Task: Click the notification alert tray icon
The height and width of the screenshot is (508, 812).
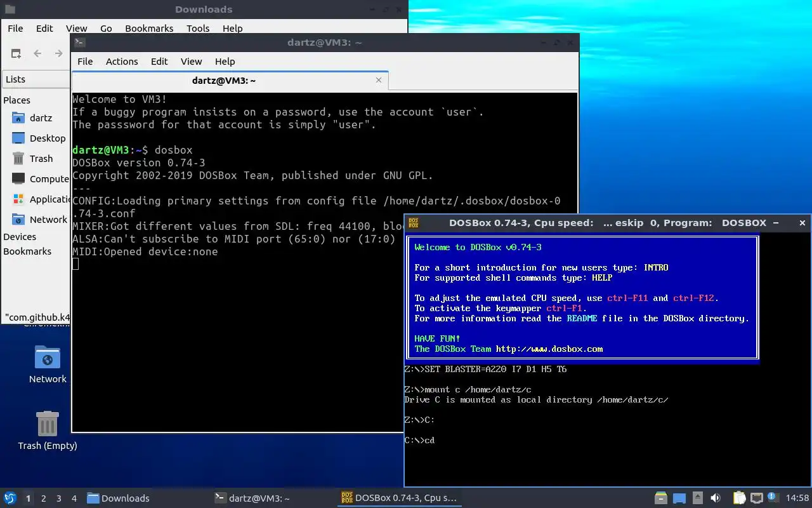Action: 773,497
